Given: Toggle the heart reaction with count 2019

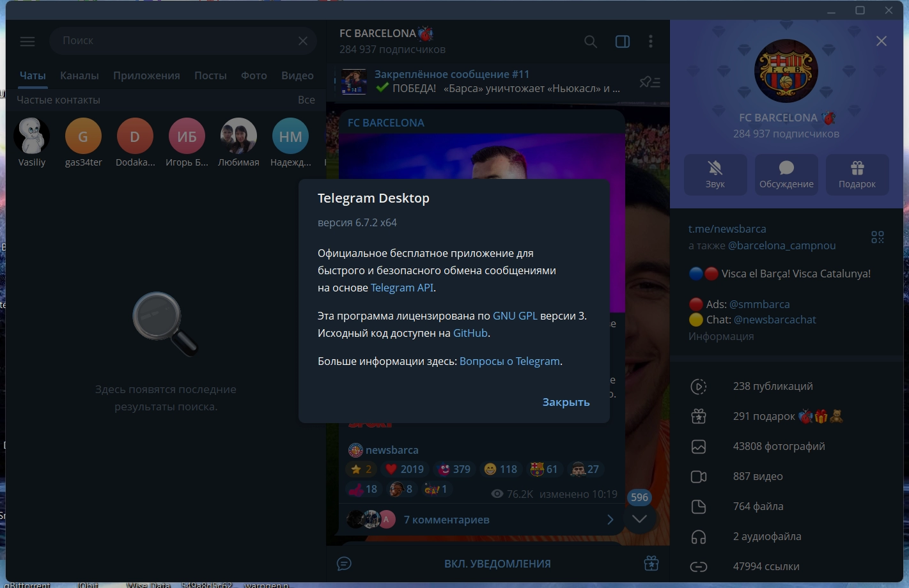Looking at the screenshot, I should click(x=405, y=469).
